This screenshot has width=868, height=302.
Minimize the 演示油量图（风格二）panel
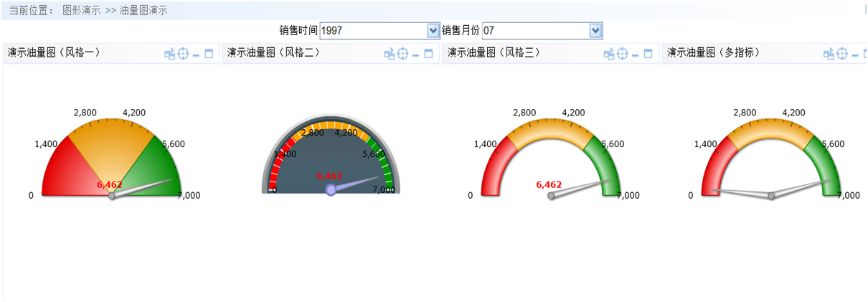coord(415,55)
